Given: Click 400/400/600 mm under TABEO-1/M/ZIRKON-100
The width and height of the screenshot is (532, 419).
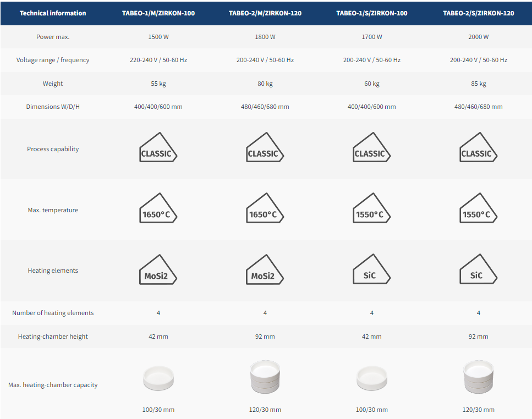Looking at the screenshot, I should [158, 107].
